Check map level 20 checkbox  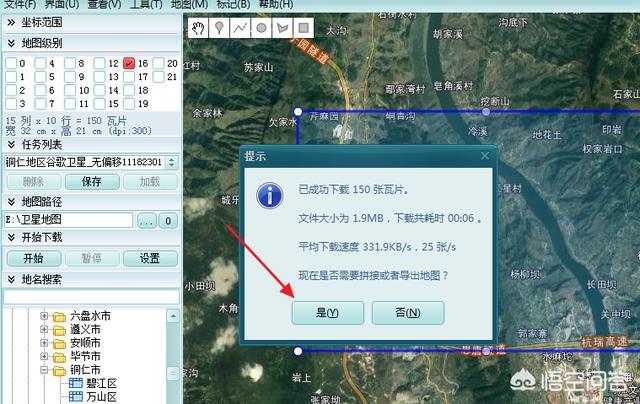click(159, 64)
